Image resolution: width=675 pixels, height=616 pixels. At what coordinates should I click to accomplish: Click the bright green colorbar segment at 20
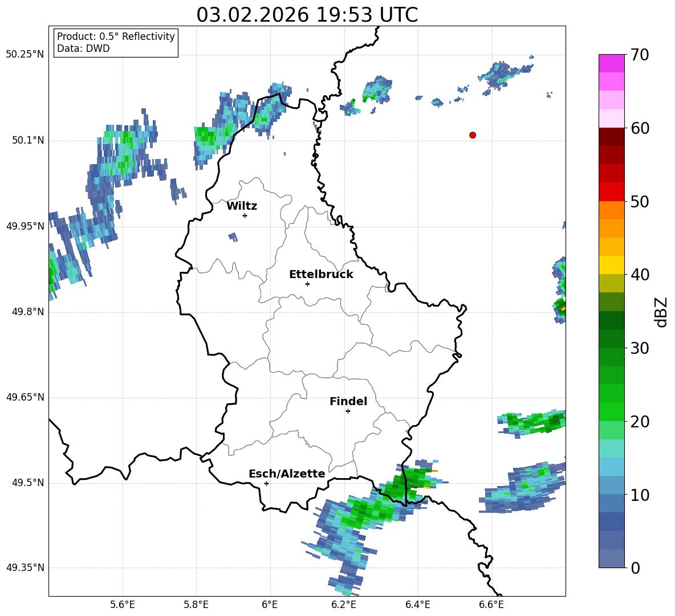611,412
